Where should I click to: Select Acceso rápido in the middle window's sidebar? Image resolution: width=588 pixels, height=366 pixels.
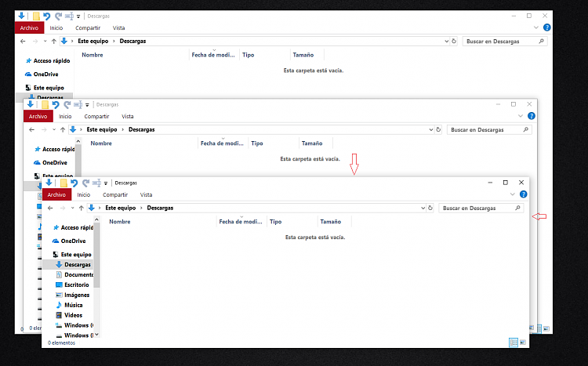pyautogui.click(x=54, y=149)
